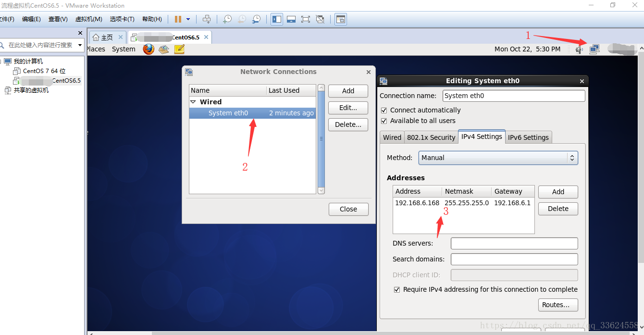Image resolution: width=644 pixels, height=335 pixels.
Task: Toggle the library sidebar view icon
Action: point(277,19)
